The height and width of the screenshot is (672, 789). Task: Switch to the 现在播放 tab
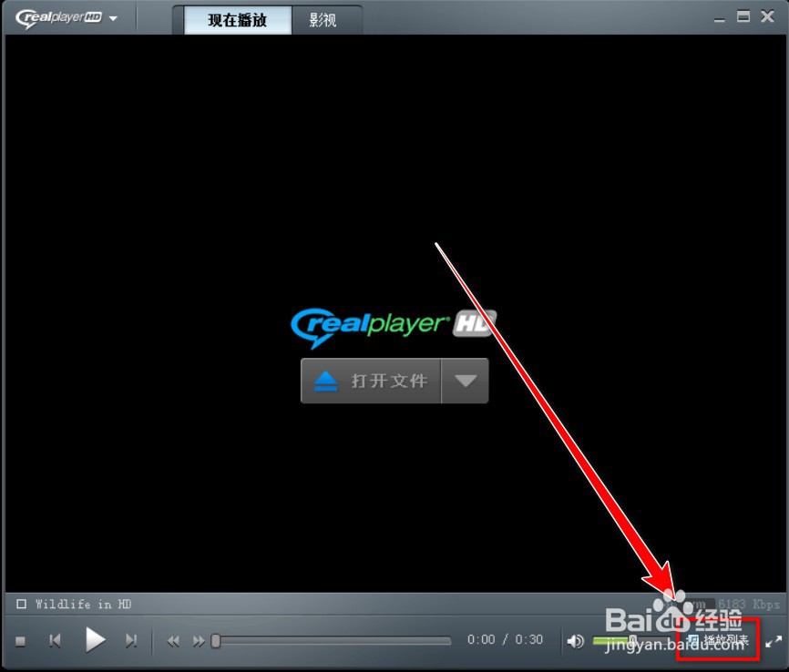[238, 20]
